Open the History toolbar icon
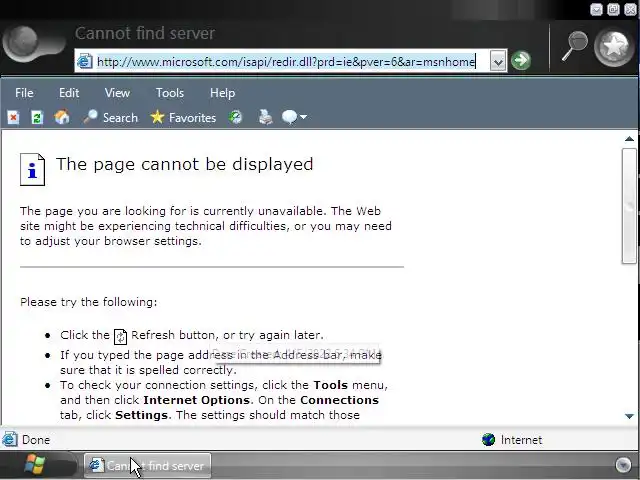The height and width of the screenshot is (480, 640). 235,118
